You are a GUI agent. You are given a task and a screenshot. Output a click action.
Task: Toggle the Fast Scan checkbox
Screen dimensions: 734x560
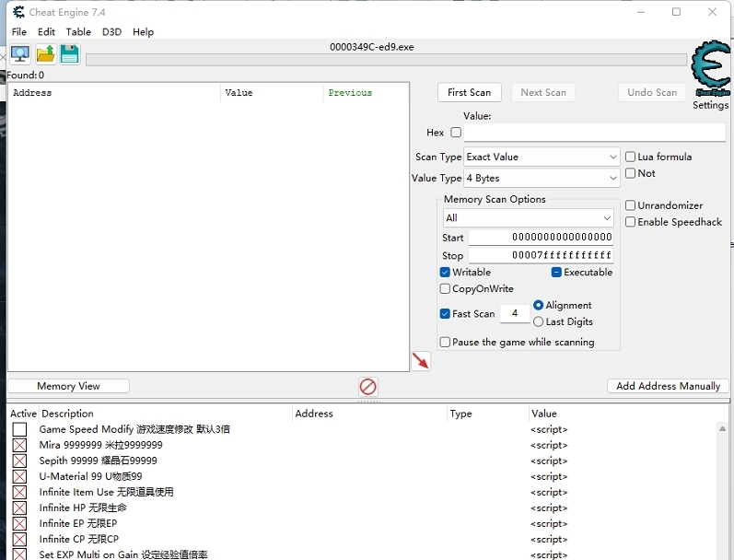pyautogui.click(x=445, y=314)
